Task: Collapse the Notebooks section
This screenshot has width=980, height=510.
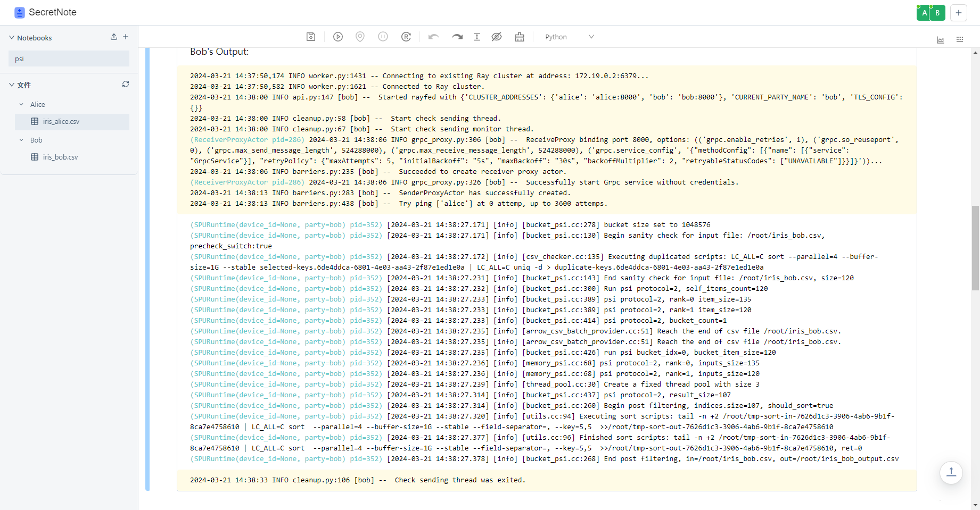Action: click(x=12, y=38)
